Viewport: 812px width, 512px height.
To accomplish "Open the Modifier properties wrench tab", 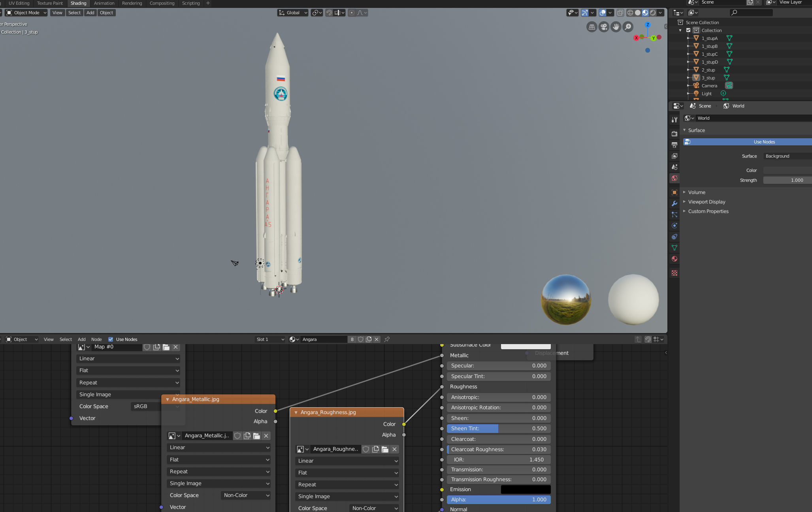I will [x=674, y=203].
